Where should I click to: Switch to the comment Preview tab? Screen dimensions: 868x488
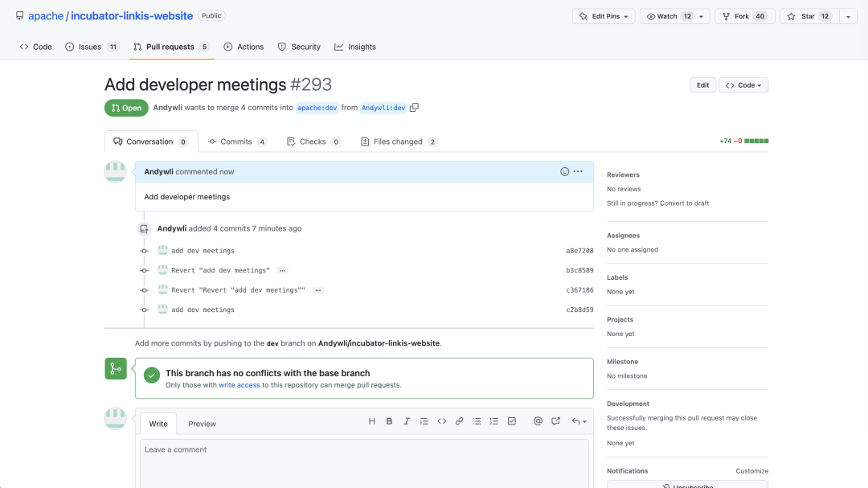pyautogui.click(x=202, y=424)
